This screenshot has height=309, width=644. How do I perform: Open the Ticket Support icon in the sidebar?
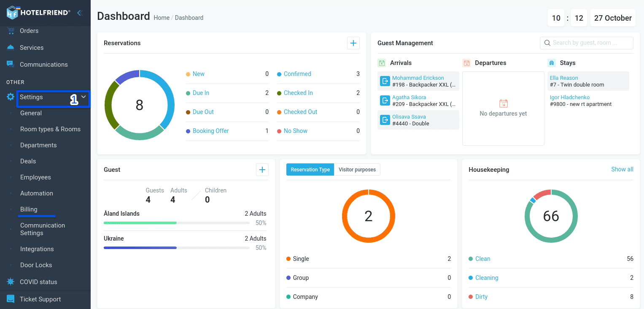(x=11, y=299)
